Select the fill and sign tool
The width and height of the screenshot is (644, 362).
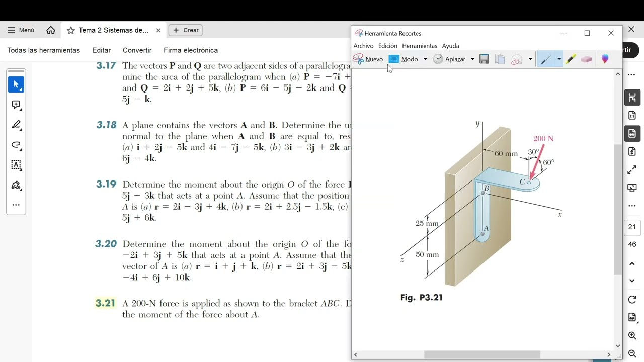point(16,185)
